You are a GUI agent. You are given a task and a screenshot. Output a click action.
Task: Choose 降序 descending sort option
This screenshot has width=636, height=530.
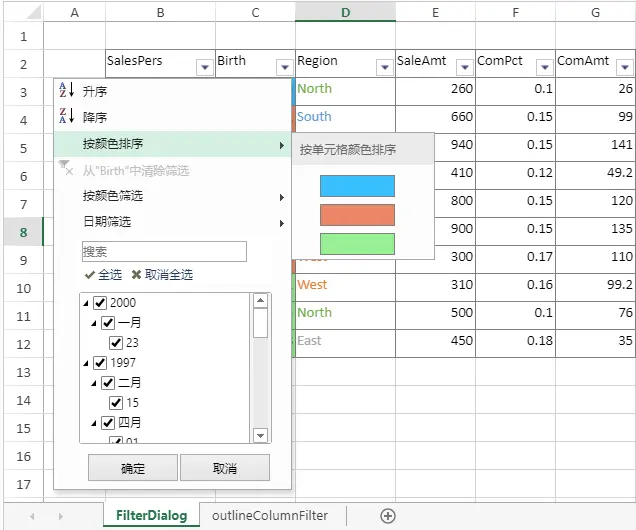pyautogui.click(x=172, y=117)
